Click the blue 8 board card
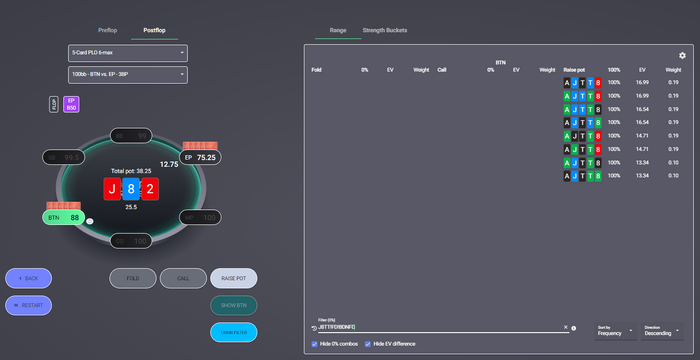Viewport: 700px width, 360px height. click(131, 189)
